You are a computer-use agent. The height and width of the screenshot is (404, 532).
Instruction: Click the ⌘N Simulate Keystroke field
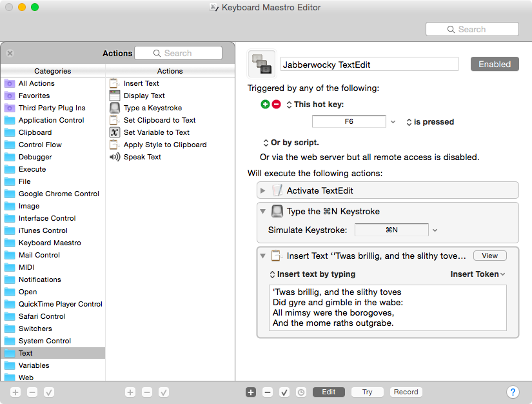tap(391, 230)
